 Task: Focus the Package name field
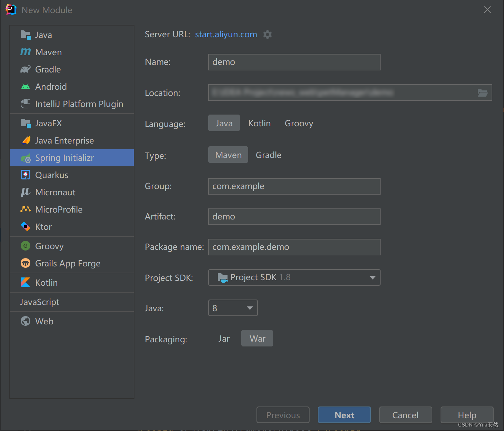pos(294,247)
